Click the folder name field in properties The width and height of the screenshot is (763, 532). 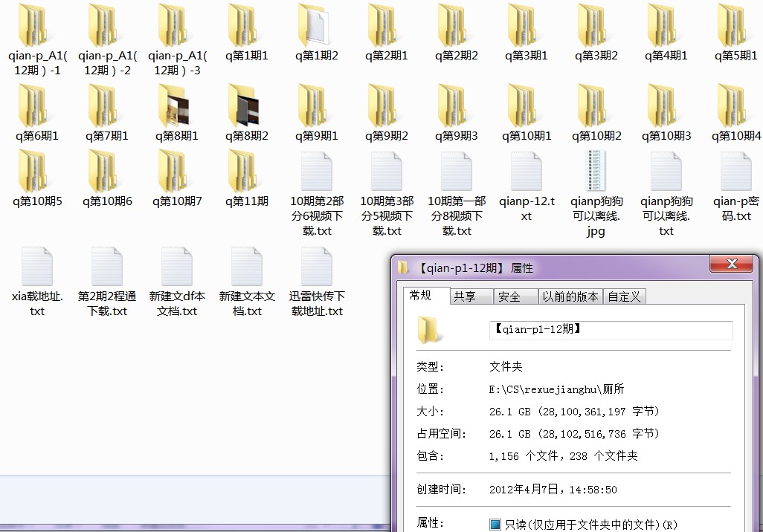[x=610, y=330]
